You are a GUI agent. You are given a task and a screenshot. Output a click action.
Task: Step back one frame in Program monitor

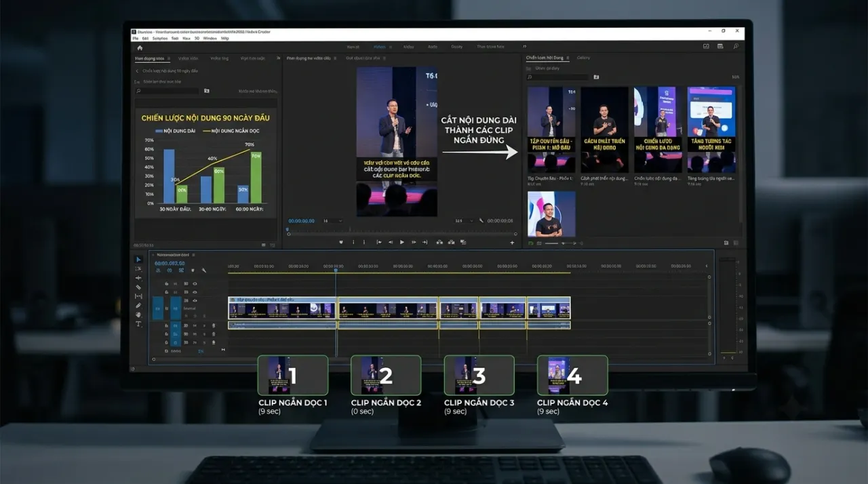click(391, 242)
